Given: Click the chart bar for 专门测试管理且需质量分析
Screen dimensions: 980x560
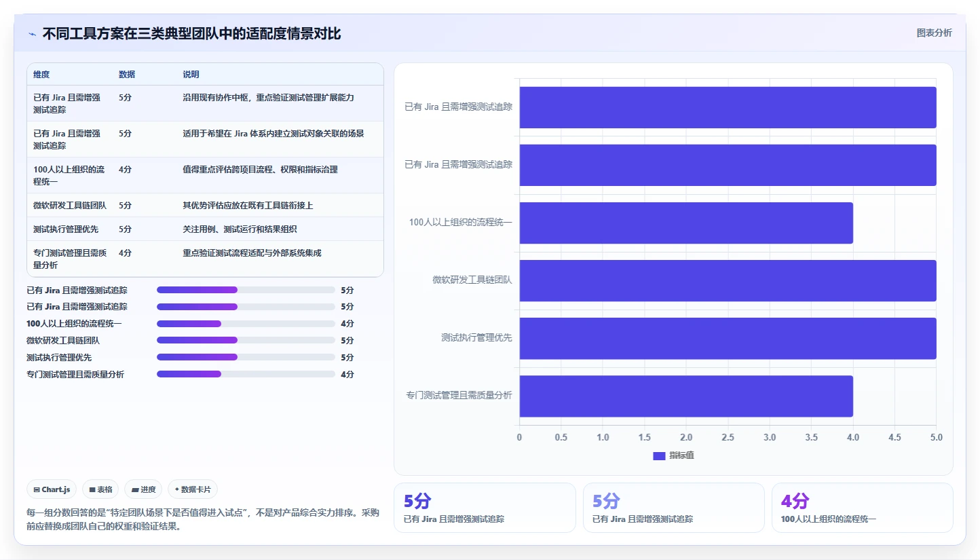Looking at the screenshot, I should pos(686,396).
